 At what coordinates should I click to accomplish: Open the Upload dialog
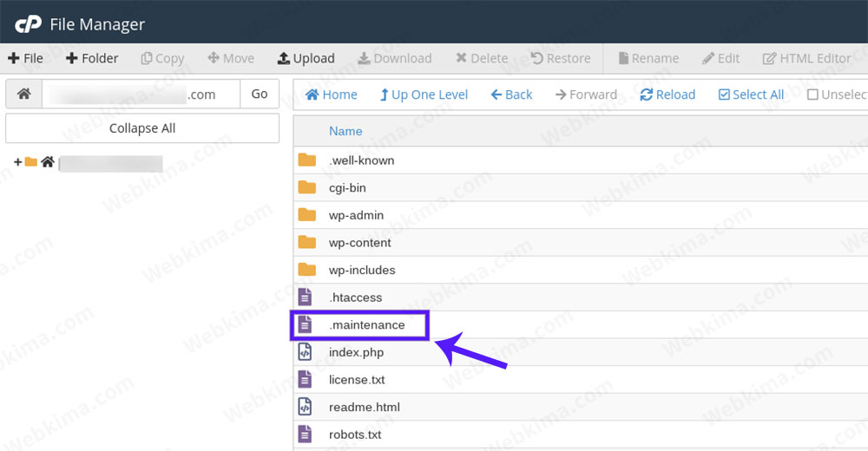click(x=306, y=58)
